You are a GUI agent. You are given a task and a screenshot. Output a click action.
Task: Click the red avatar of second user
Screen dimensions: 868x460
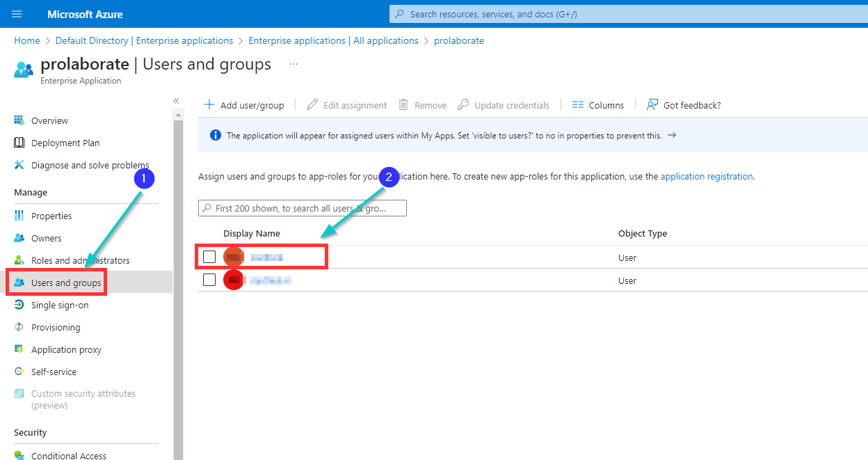click(x=234, y=280)
